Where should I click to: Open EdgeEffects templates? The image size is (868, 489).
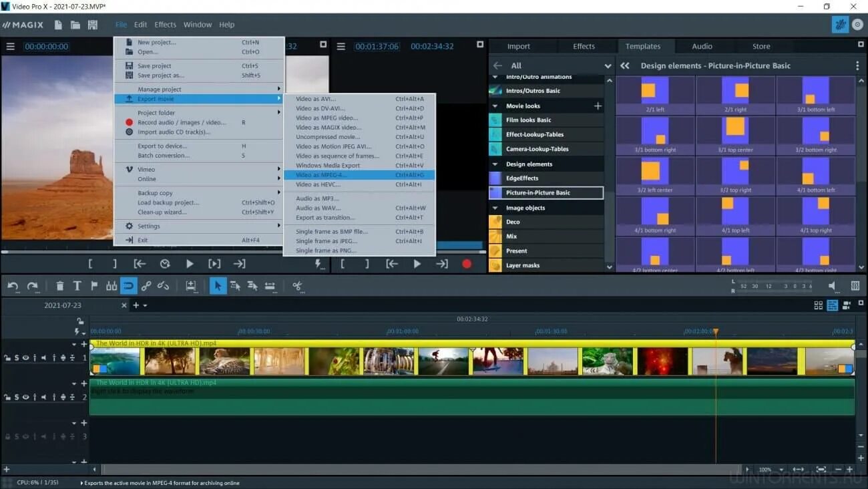[546, 178]
